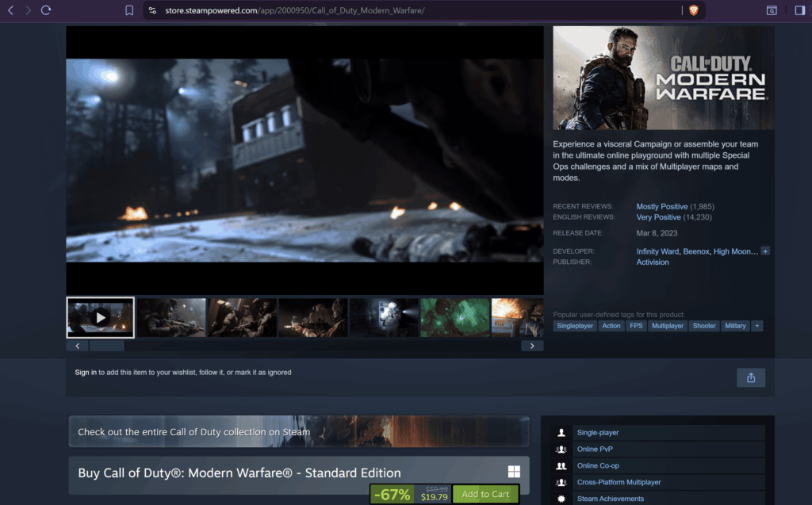Open Single-player category link

point(598,433)
